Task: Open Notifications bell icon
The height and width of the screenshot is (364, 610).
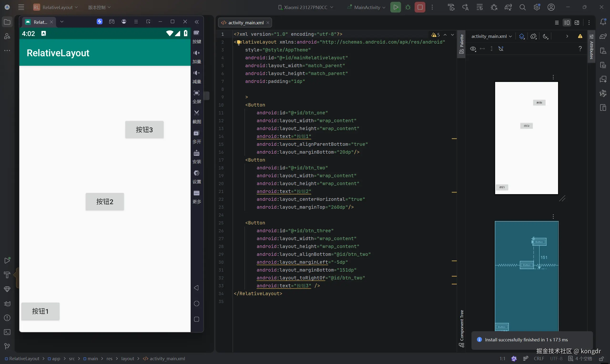Action: tap(603, 22)
